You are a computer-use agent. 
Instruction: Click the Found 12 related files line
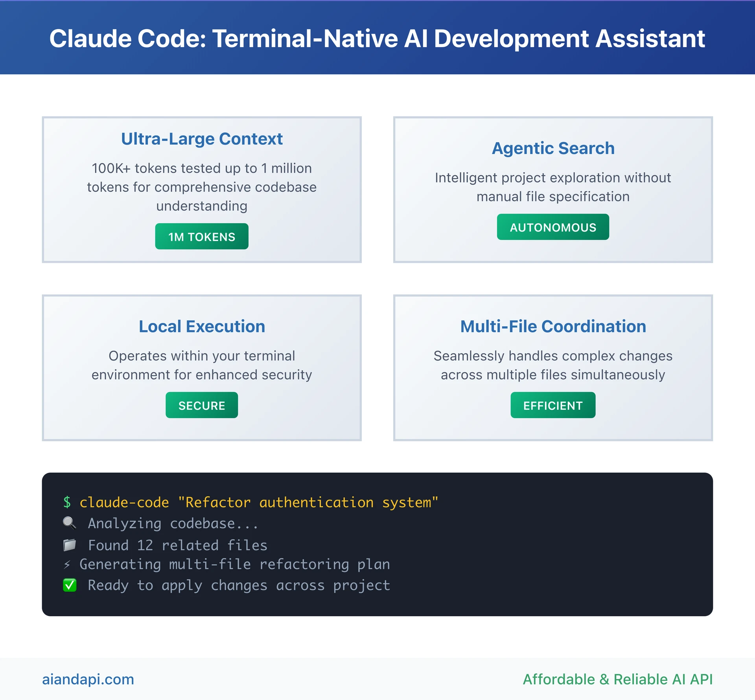(177, 545)
